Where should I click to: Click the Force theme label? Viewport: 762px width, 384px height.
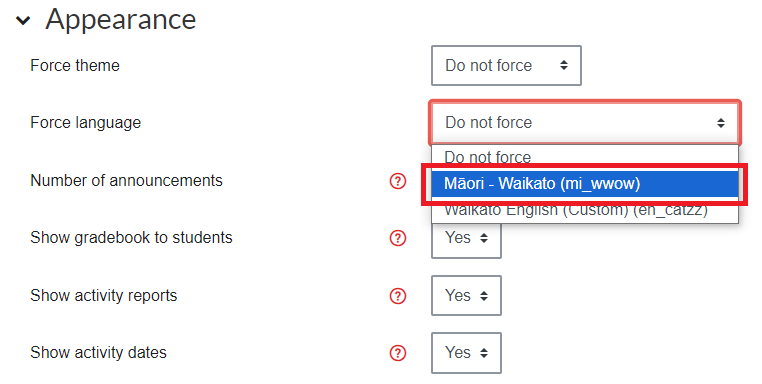[x=75, y=66]
